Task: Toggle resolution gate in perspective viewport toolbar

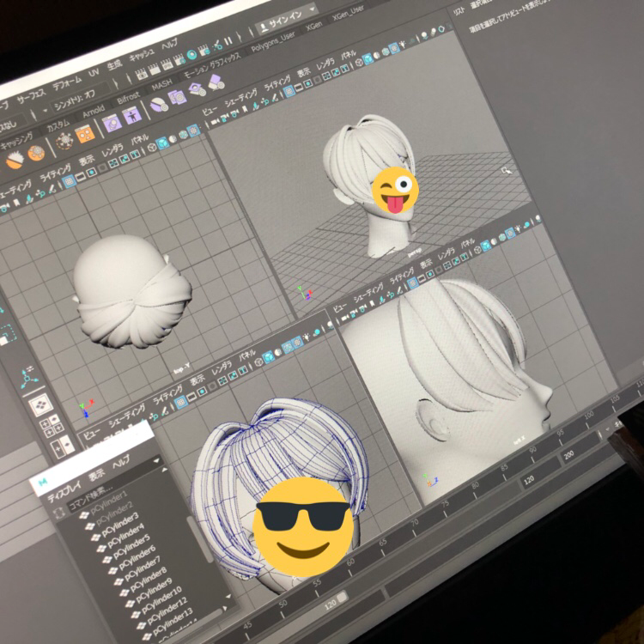Action: click(x=308, y=83)
